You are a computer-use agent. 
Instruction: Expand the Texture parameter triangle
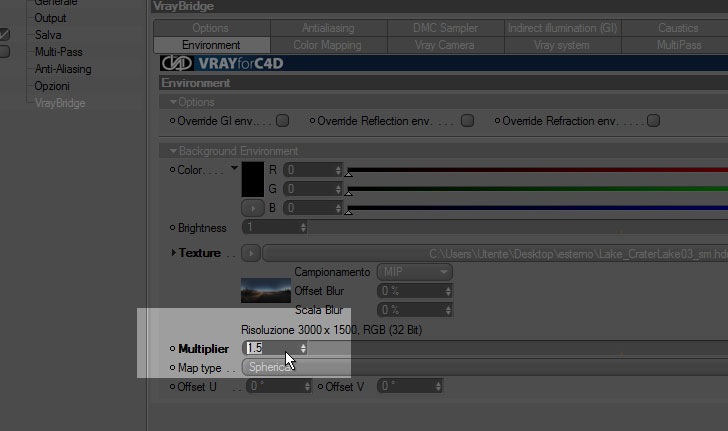pyautogui.click(x=173, y=253)
